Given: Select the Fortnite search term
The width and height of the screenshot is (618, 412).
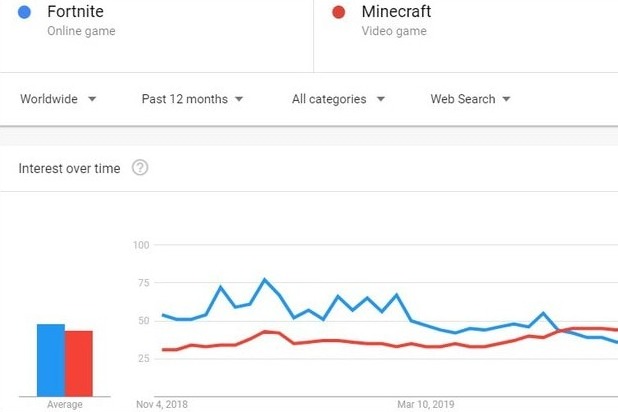Looking at the screenshot, I should click(75, 12).
